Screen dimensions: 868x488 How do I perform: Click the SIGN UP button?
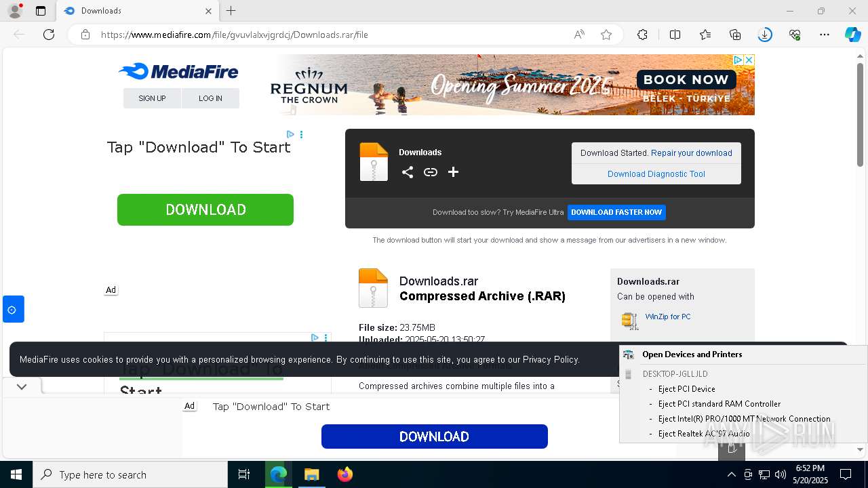pyautogui.click(x=152, y=98)
